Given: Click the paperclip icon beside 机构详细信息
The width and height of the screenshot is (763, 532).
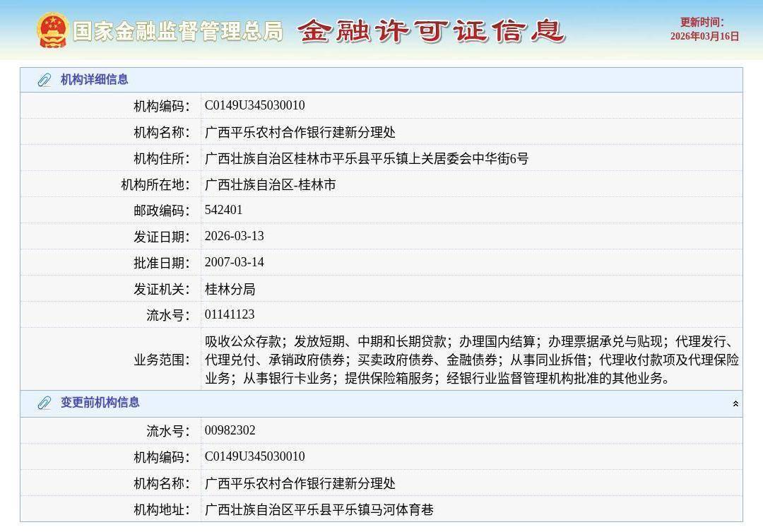Looking at the screenshot, I should click(x=45, y=81).
